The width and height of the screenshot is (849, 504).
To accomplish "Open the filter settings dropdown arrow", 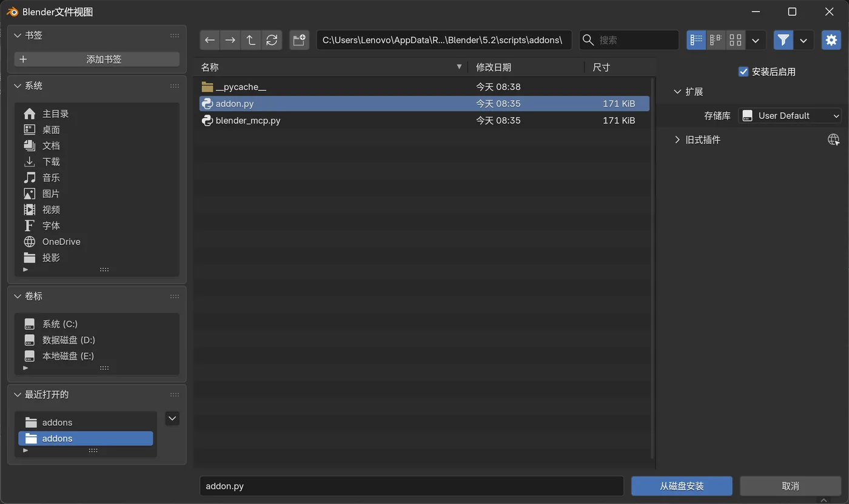I will click(x=804, y=40).
